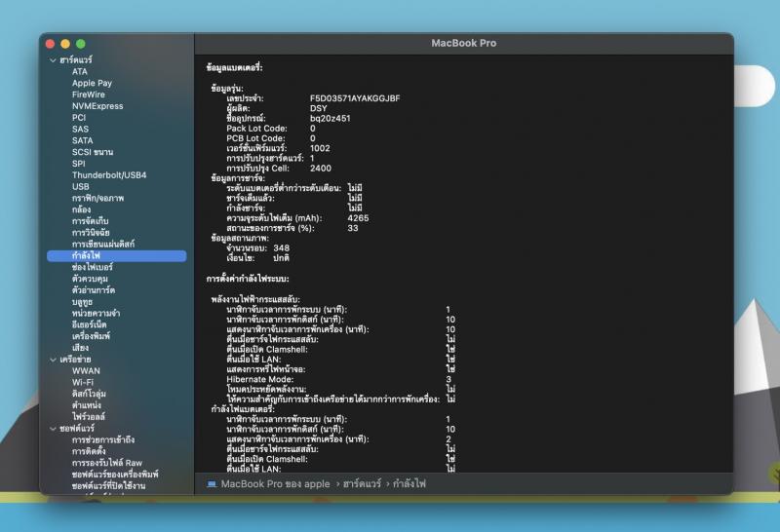Select WWAN in the network list
Screen dimensions: 780x532
[x=86, y=370]
